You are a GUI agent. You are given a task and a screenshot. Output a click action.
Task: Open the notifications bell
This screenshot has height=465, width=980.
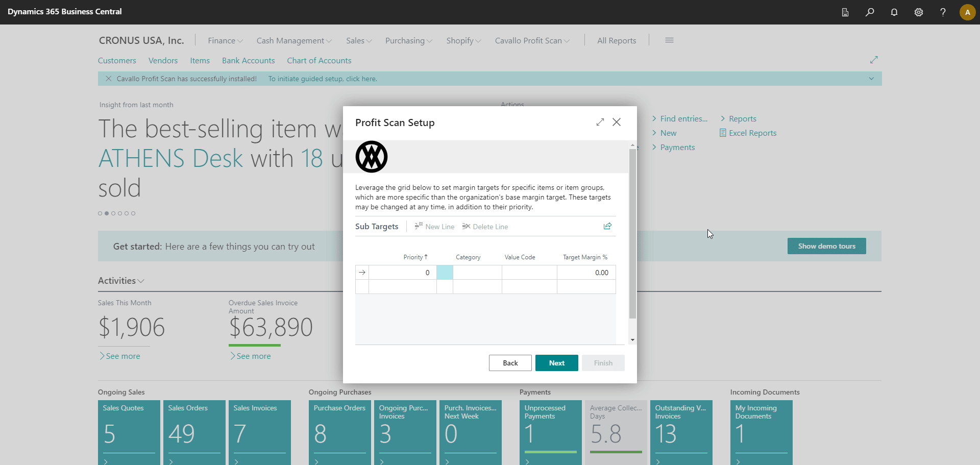click(x=894, y=12)
